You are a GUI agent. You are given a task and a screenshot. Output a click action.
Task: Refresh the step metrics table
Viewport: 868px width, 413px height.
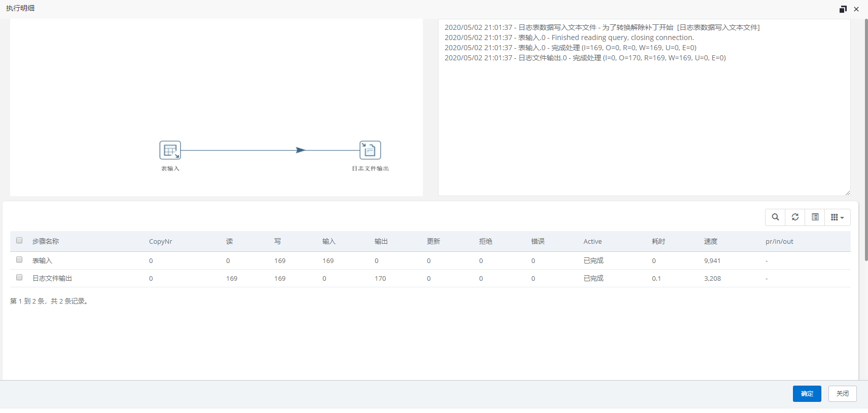(x=795, y=217)
